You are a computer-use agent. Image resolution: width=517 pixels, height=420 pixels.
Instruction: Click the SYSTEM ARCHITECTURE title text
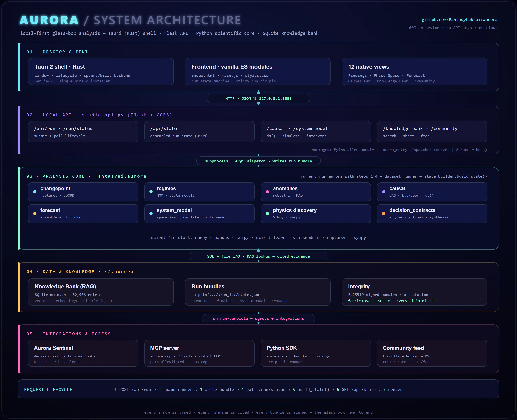pyautogui.click(x=167, y=20)
